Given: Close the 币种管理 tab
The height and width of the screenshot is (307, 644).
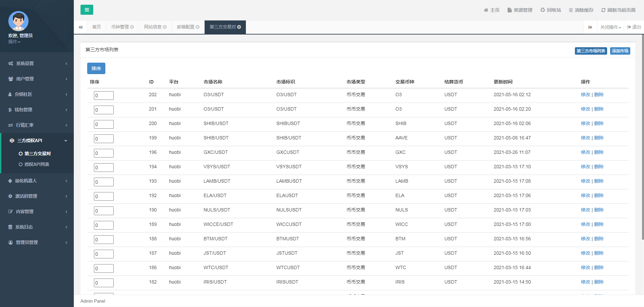Looking at the screenshot, I should tap(132, 27).
